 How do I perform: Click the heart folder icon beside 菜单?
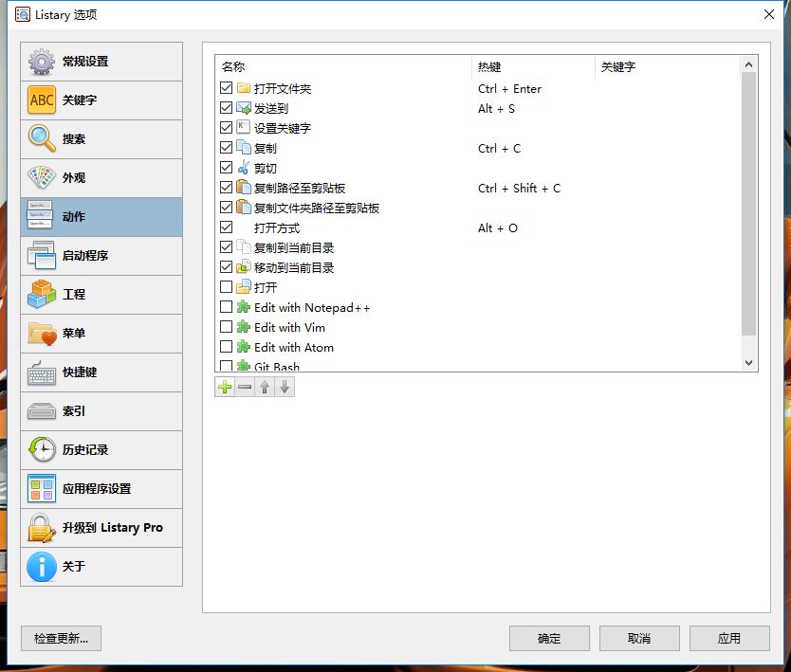pyautogui.click(x=42, y=334)
